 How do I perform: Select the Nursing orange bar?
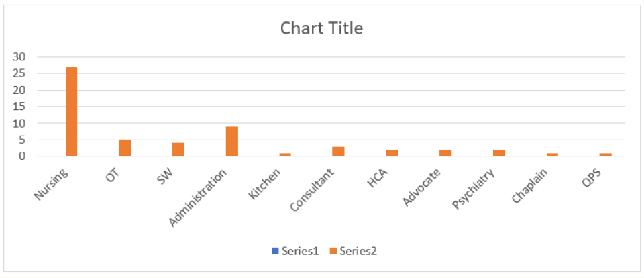tap(71, 111)
